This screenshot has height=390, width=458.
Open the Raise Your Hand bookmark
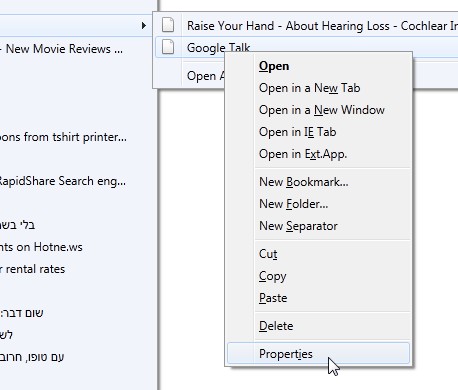click(x=307, y=25)
